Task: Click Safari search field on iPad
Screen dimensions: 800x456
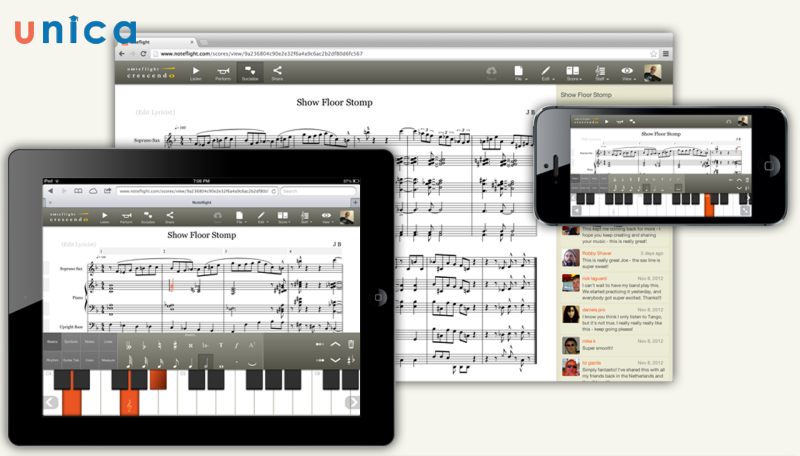Action: (x=318, y=191)
